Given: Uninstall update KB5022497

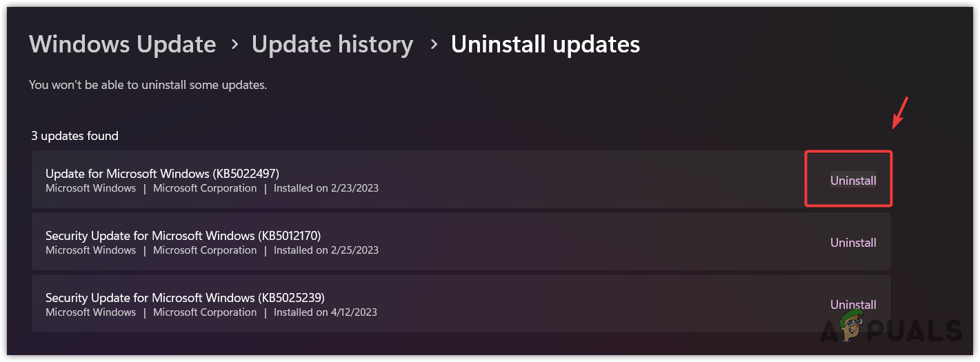Looking at the screenshot, I should 853,181.
